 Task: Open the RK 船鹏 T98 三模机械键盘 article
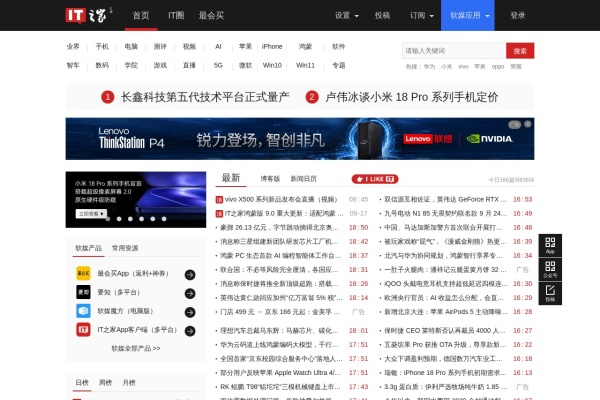tap(280, 387)
